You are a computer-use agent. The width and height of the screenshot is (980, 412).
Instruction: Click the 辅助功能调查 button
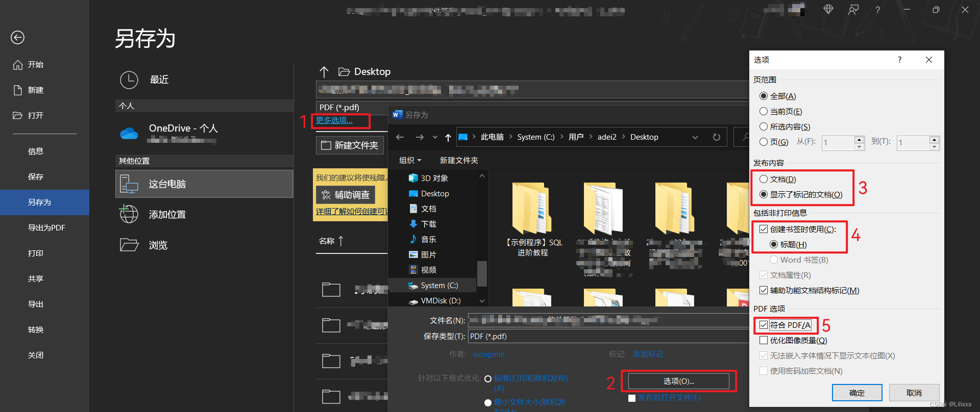point(346,195)
